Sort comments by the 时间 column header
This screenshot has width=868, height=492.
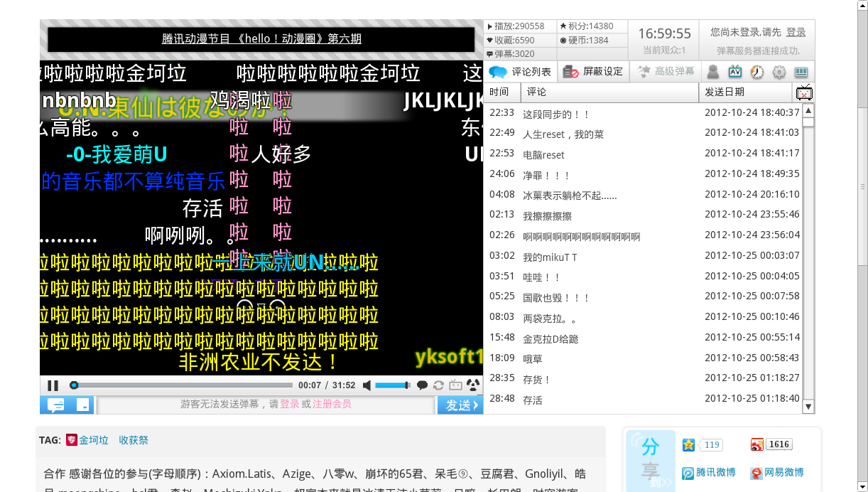(502, 92)
